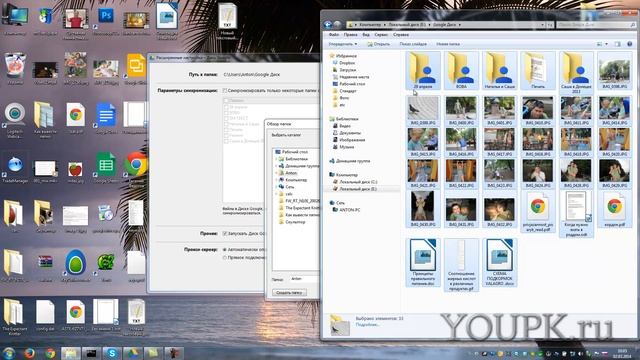This screenshot has width=640, height=360.
Task: Open the 'Файл' menu in Explorer
Action: (x=333, y=35)
